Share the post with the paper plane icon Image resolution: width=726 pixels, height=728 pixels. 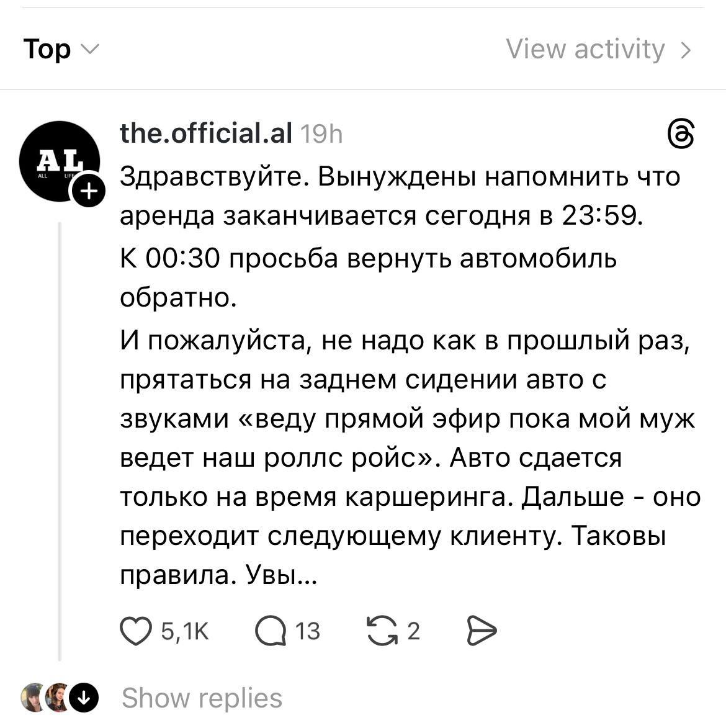coord(481,631)
